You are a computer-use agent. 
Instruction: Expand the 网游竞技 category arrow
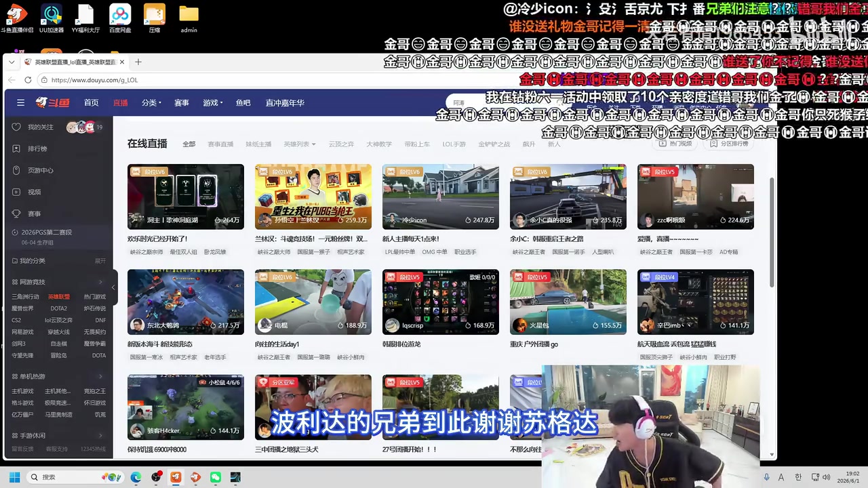pos(100,282)
